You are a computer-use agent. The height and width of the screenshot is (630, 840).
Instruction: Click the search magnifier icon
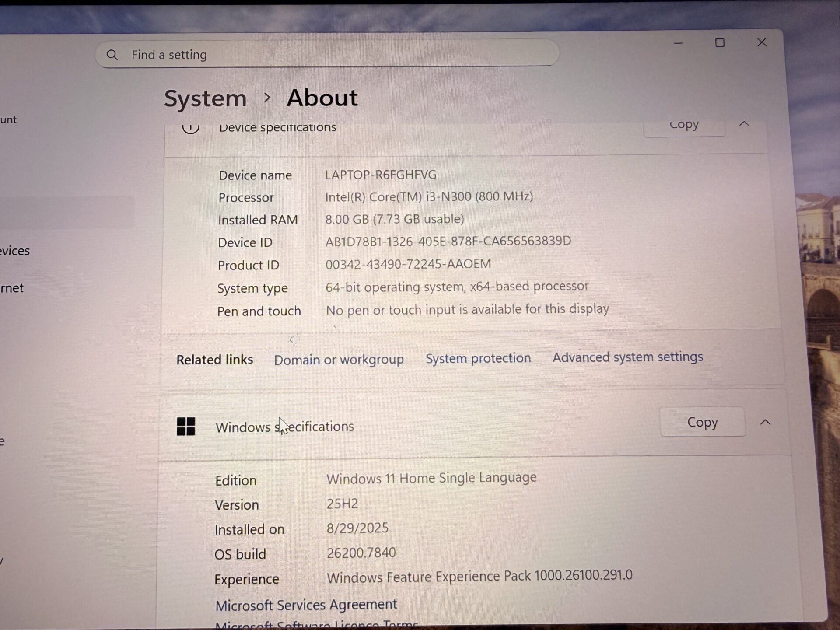pyautogui.click(x=112, y=55)
